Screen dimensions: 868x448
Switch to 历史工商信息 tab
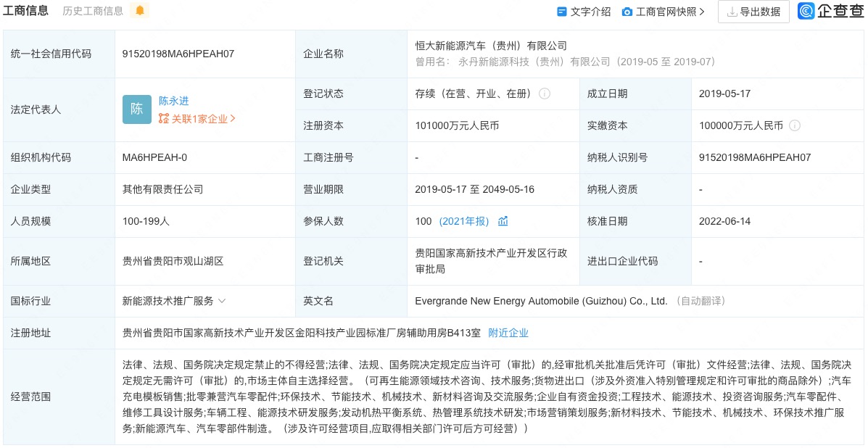(93, 10)
